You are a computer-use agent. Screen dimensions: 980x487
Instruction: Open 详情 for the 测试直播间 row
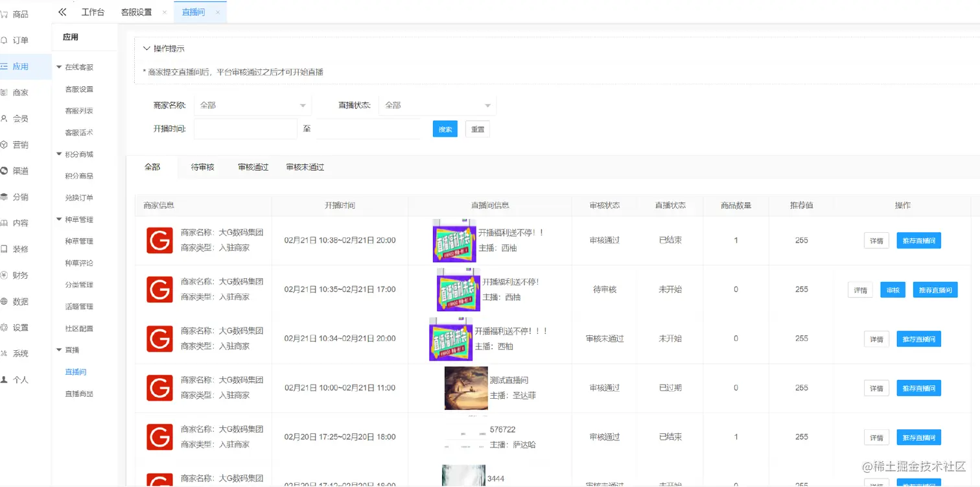click(876, 388)
